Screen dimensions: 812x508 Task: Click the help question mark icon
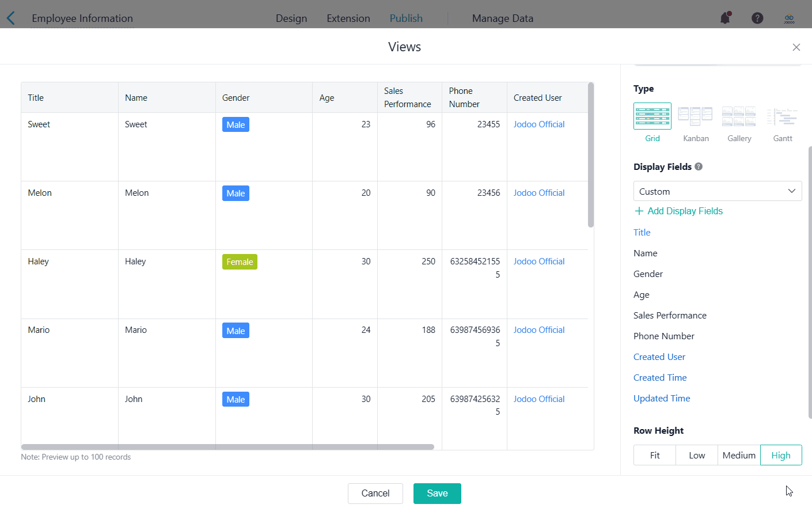point(757,18)
